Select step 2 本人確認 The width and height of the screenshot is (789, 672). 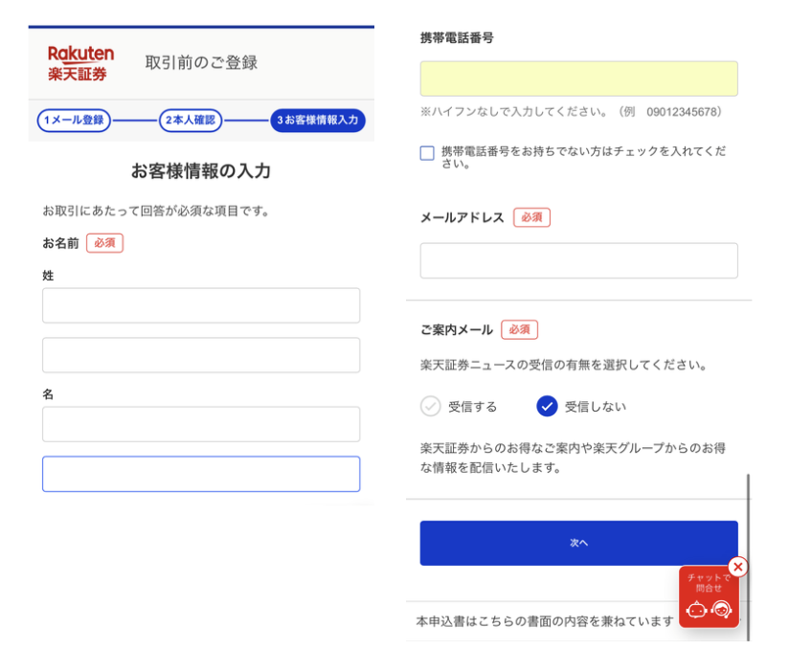(191, 121)
